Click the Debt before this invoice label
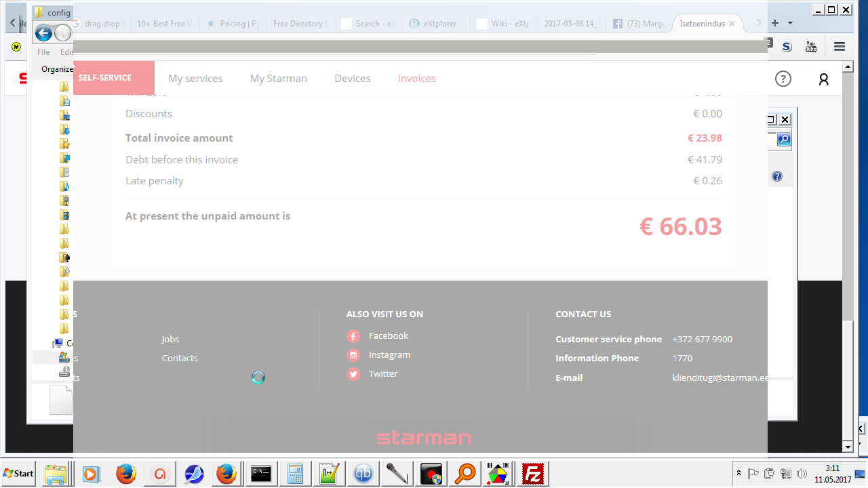The image size is (868, 488). pos(182,160)
